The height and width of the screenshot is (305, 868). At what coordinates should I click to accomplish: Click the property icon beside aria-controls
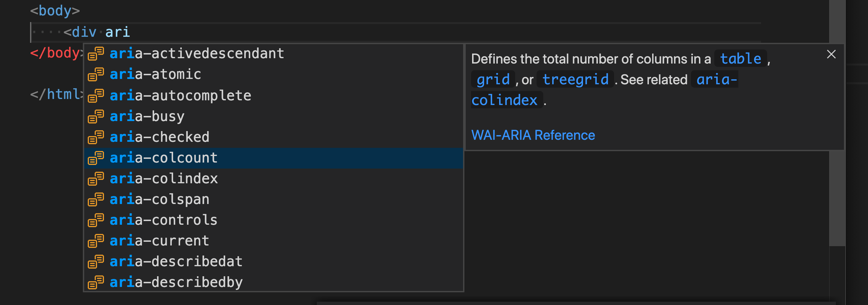96,220
